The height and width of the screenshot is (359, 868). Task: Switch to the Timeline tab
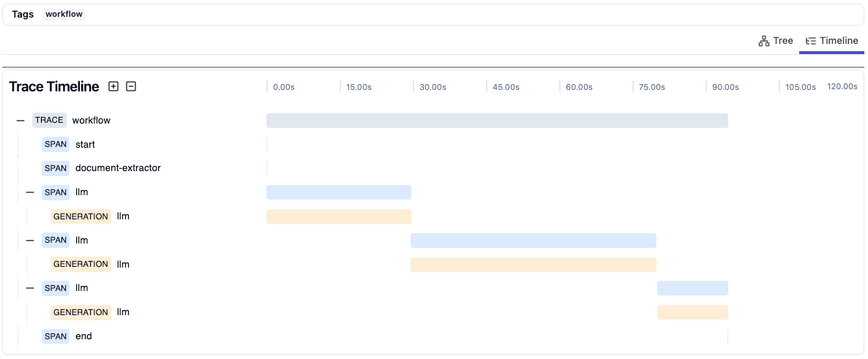tap(831, 41)
